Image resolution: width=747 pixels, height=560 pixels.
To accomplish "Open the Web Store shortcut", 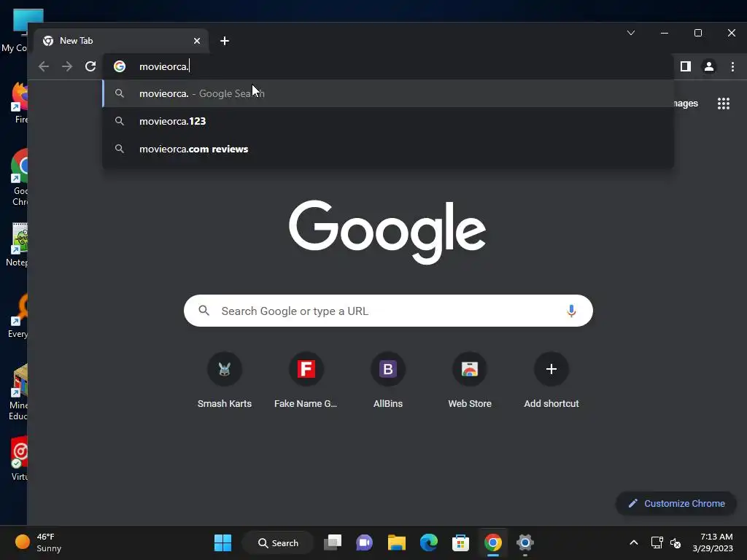I will pyautogui.click(x=470, y=381).
